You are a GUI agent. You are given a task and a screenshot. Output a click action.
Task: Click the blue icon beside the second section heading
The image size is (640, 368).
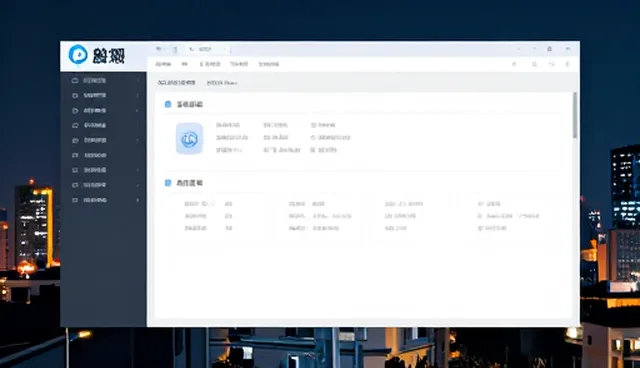[168, 182]
